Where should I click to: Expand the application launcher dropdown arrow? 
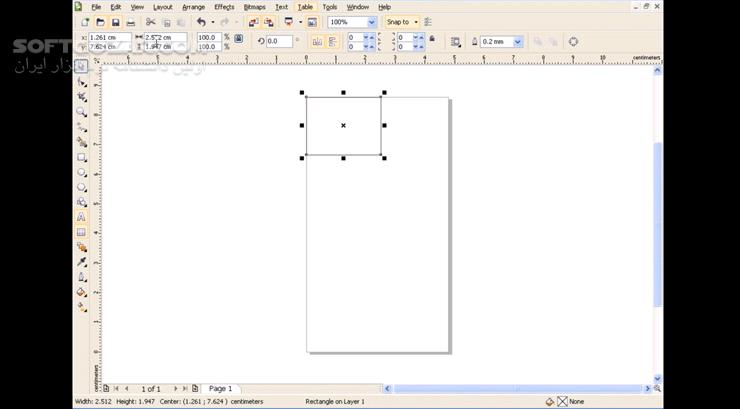pos(300,22)
